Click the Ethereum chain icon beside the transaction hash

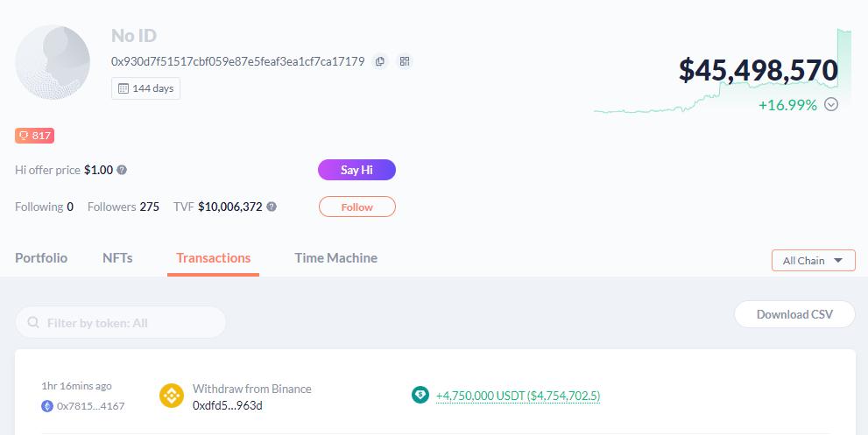coord(47,406)
